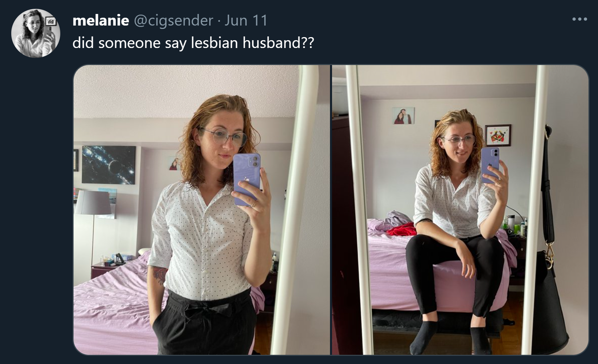Open the left standing mirror selfie photo
This screenshot has width=598, height=364.
202,210
